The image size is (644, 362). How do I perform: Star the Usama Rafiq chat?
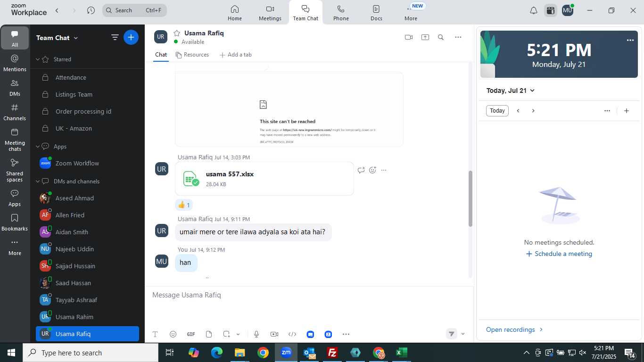click(177, 33)
